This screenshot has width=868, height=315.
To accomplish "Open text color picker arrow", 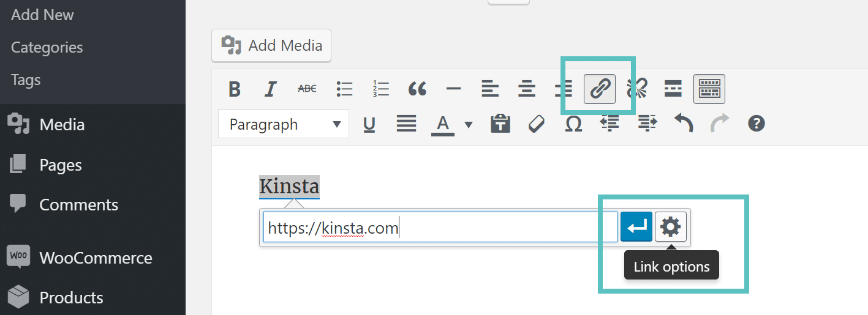I will pos(469,125).
